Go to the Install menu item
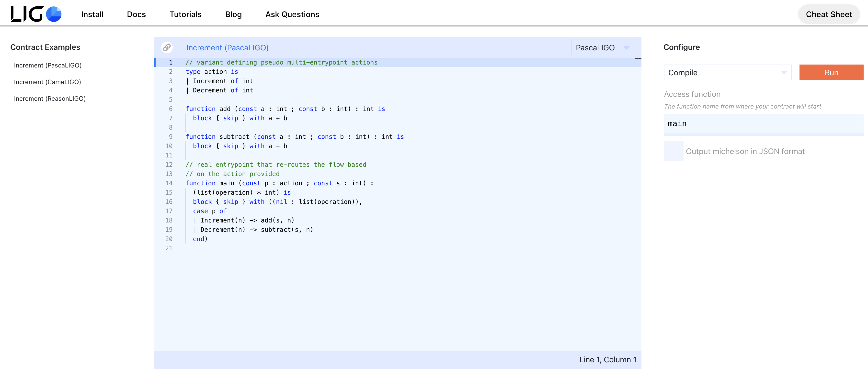Viewport: 868px width, 376px height. [x=92, y=14]
